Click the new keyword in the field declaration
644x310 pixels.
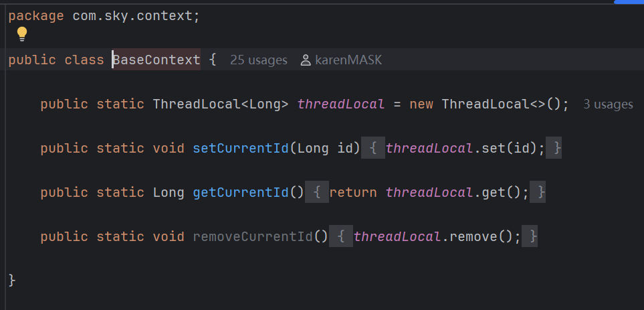(x=421, y=104)
